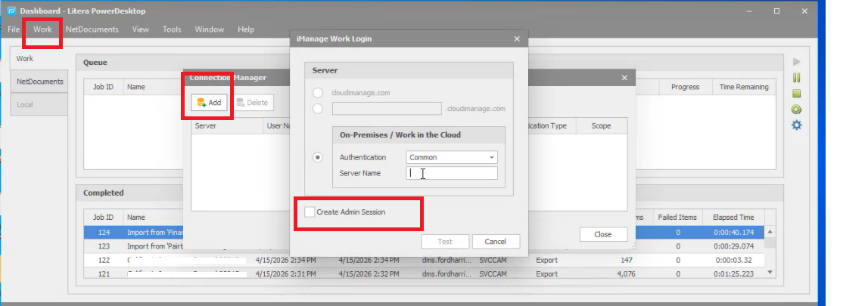Stop the queue with the green square icon
This screenshot has width=868, height=306.
(x=797, y=94)
